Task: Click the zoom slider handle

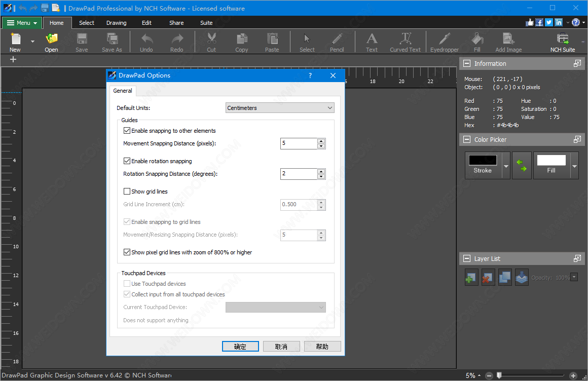Action: click(499, 375)
